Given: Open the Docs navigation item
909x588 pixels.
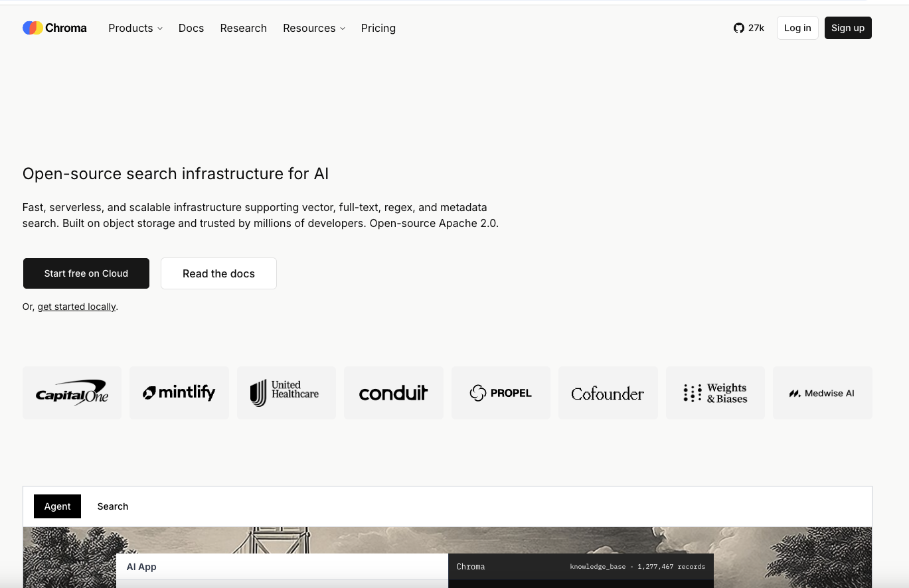Looking at the screenshot, I should pos(191,28).
